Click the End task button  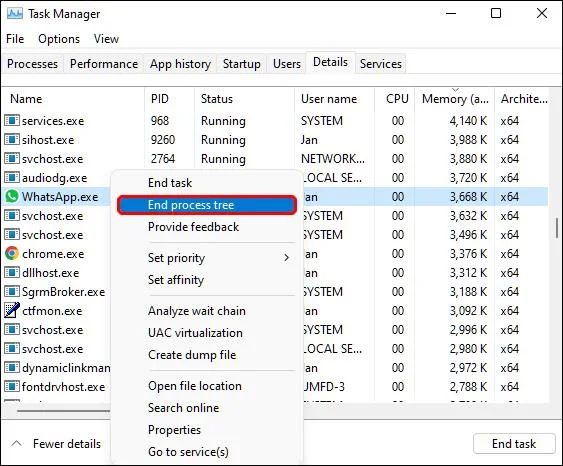[514, 444]
